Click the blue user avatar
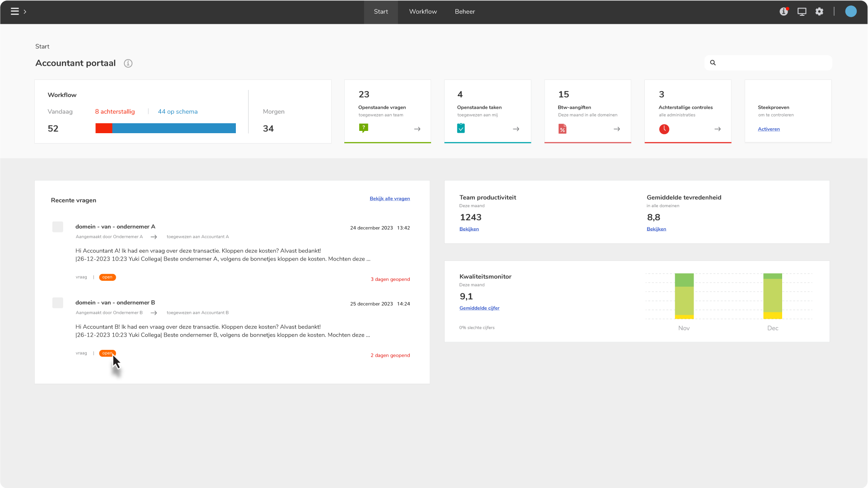 point(851,11)
